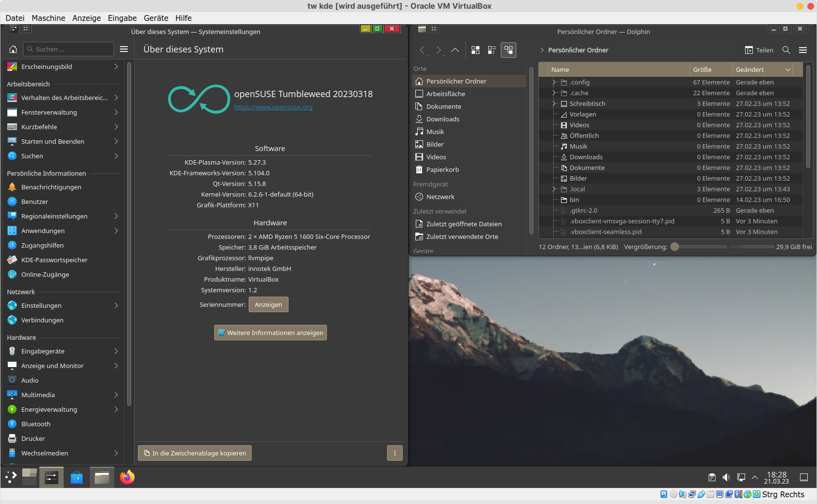Viewport: 817px width, 504px height.
Task: Select the bin folder row
Action: 671,200
